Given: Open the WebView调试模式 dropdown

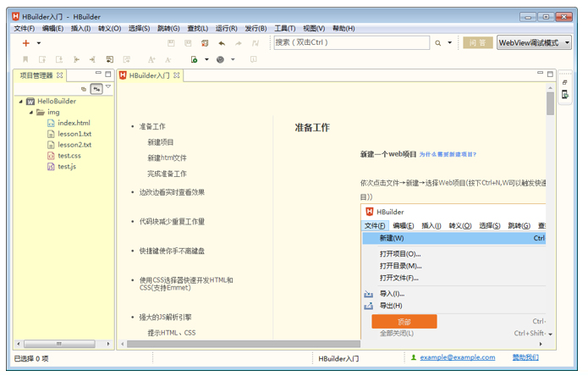Looking at the screenshot, I should click(x=535, y=42).
